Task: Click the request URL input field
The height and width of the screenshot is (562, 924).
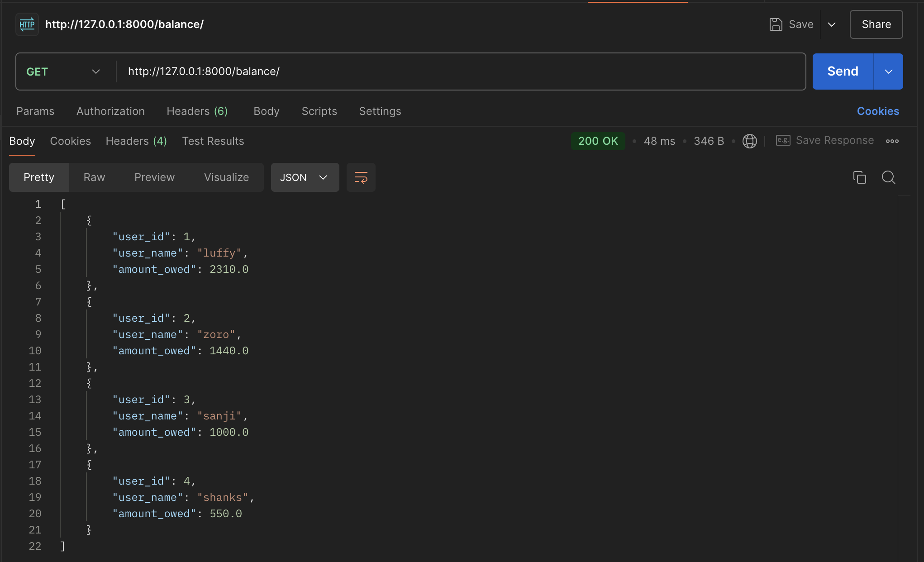Action: pyautogui.click(x=452, y=71)
